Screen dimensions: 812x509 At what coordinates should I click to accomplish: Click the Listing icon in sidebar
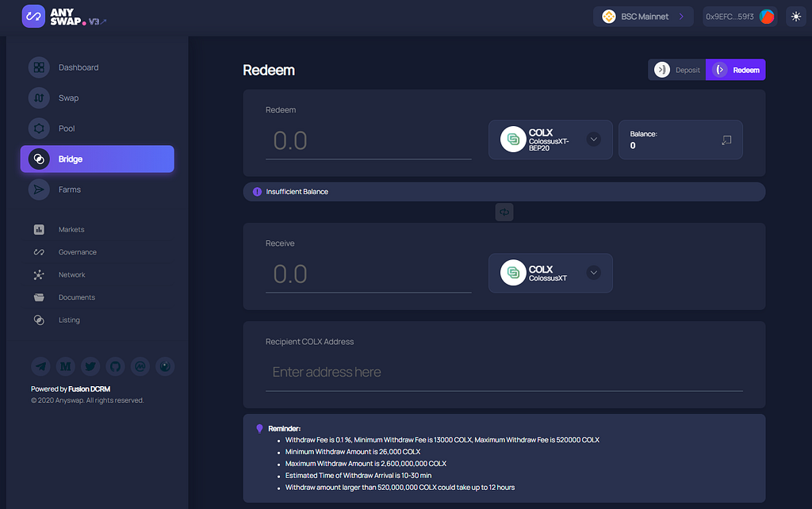39,320
